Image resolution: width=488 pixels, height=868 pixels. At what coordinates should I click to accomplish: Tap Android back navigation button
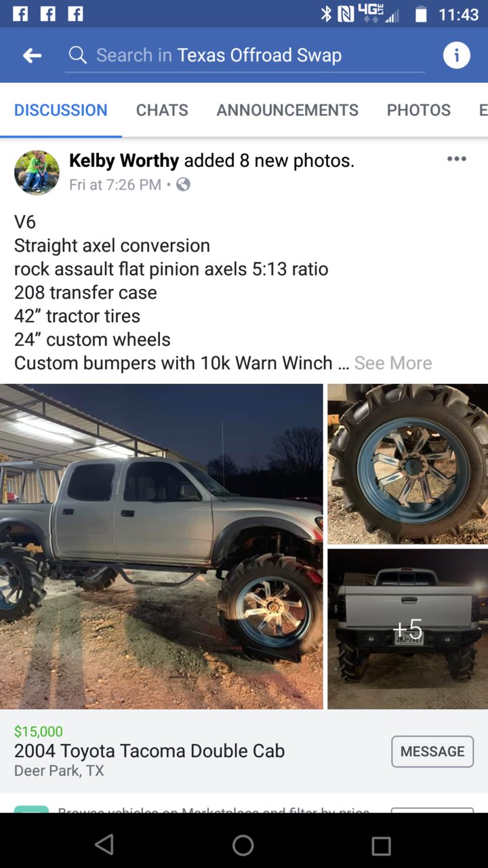click(x=104, y=844)
